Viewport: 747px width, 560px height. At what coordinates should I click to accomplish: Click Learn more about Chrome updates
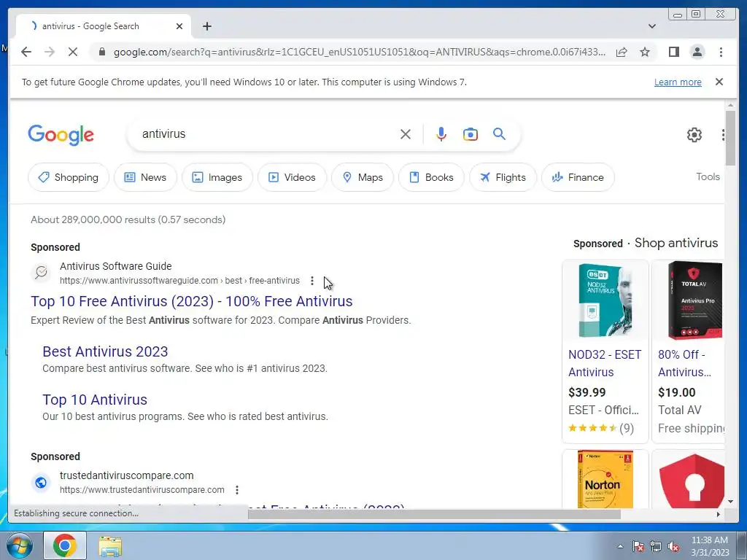(x=678, y=82)
